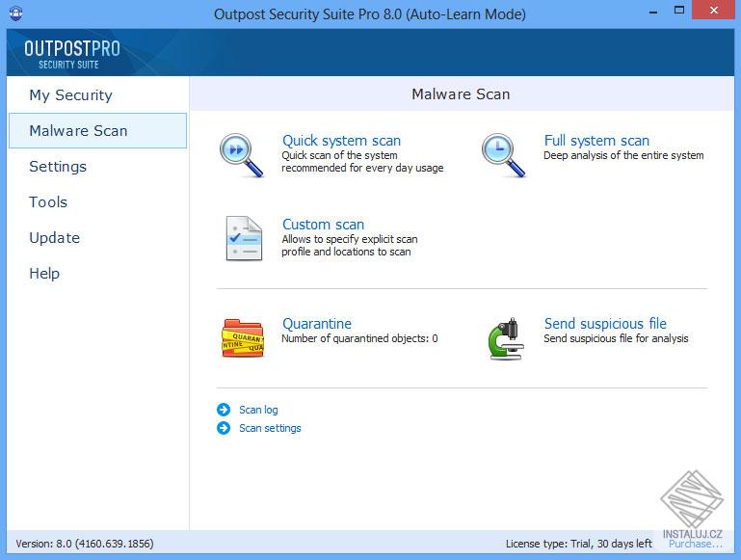Click 'Number of quarantined objects: 0' text
741x560 pixels.
tap(359, 338)
